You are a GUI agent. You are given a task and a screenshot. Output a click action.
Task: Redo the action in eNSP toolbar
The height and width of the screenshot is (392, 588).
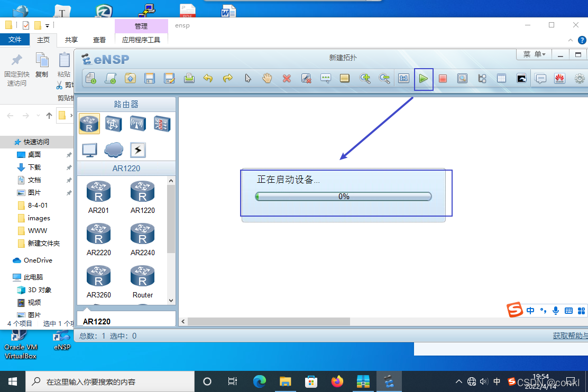point(227,78)
